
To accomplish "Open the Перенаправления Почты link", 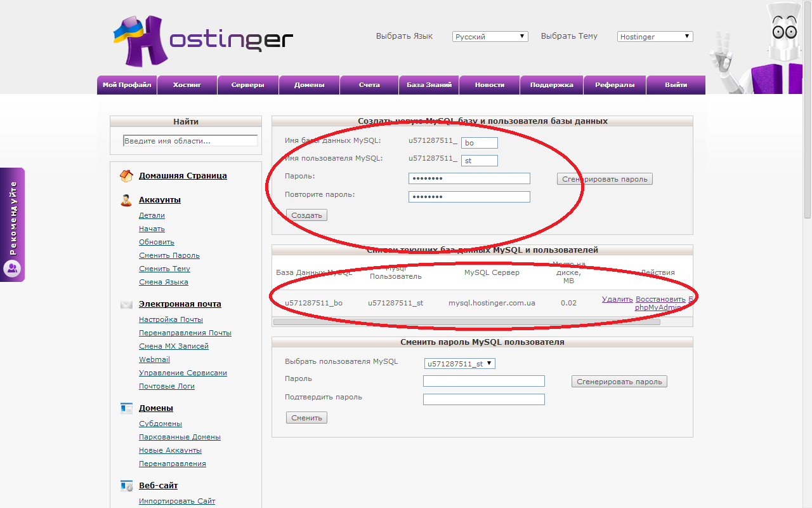I will [185, 333].
